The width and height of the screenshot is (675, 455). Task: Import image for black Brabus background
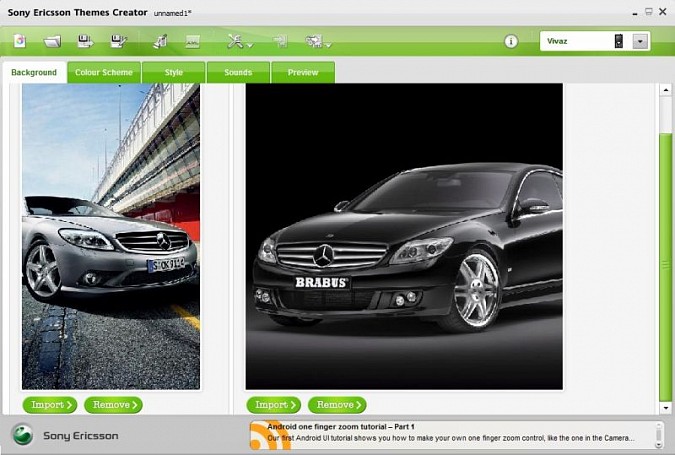[274, 405]
